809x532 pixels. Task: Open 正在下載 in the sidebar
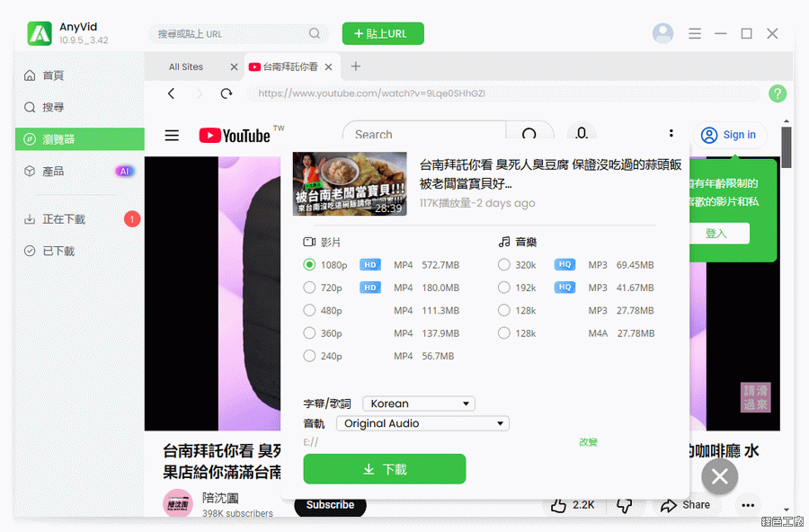[x=64, y=219]
